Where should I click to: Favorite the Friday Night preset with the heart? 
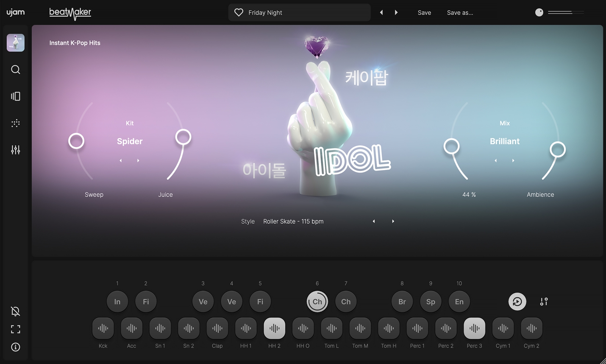[x=239, y=12]
